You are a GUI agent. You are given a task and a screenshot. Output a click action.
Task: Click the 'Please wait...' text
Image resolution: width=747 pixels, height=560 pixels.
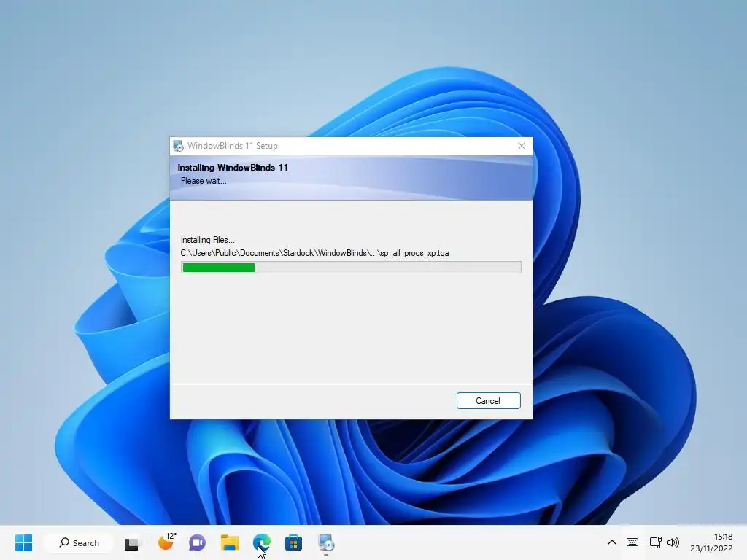pyautogui.click(x=204, y=181)
